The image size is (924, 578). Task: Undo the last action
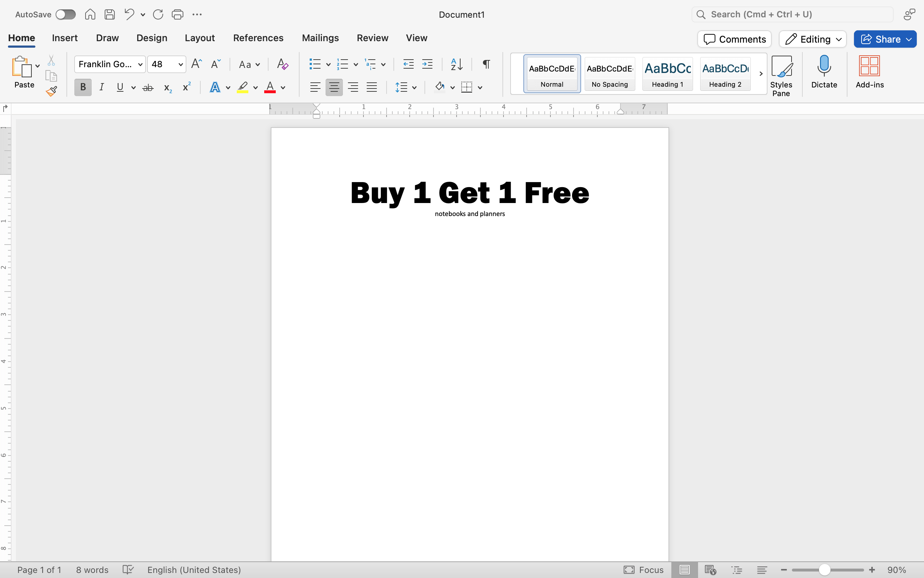[129, 14]
